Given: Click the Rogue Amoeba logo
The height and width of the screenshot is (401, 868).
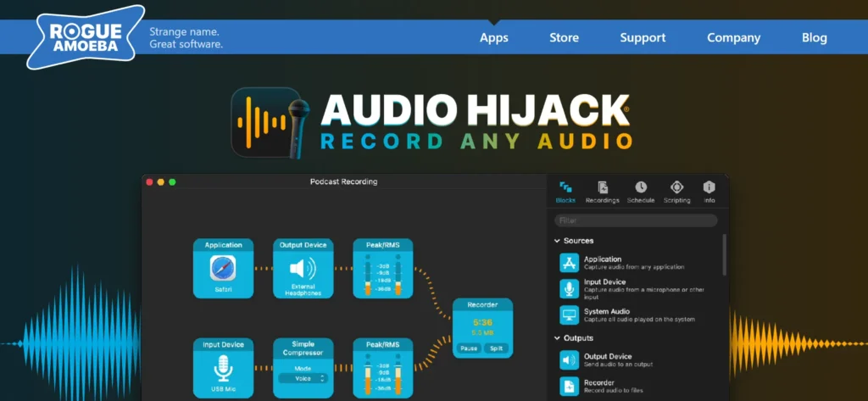Looking at the screenshot, I should [84, 37].
